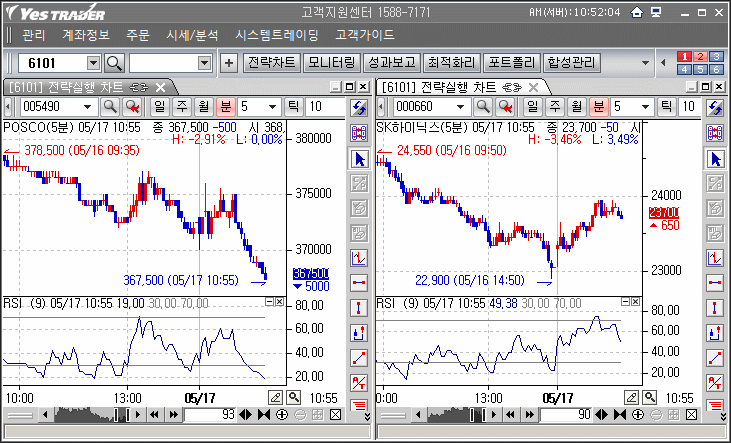Search symbol in POSCO chart toolbar
Screen dimensions: 731x443
click(110, 107)
